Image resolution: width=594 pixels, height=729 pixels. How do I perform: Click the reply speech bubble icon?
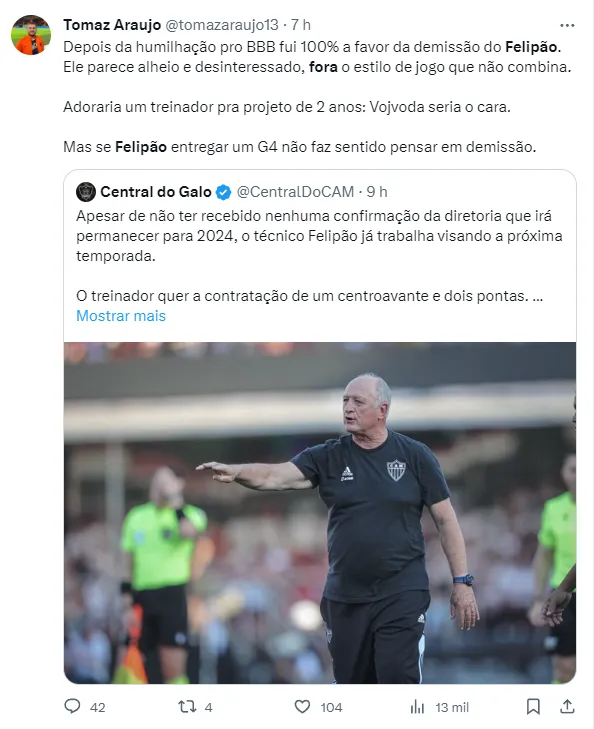[x=72, y=706]
